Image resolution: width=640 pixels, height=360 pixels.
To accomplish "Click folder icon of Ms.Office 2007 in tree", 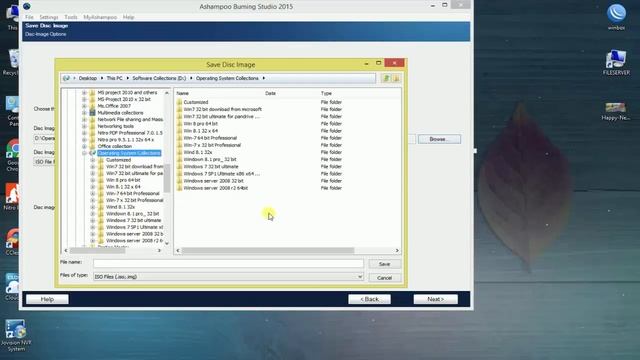I will click(92, 106).
